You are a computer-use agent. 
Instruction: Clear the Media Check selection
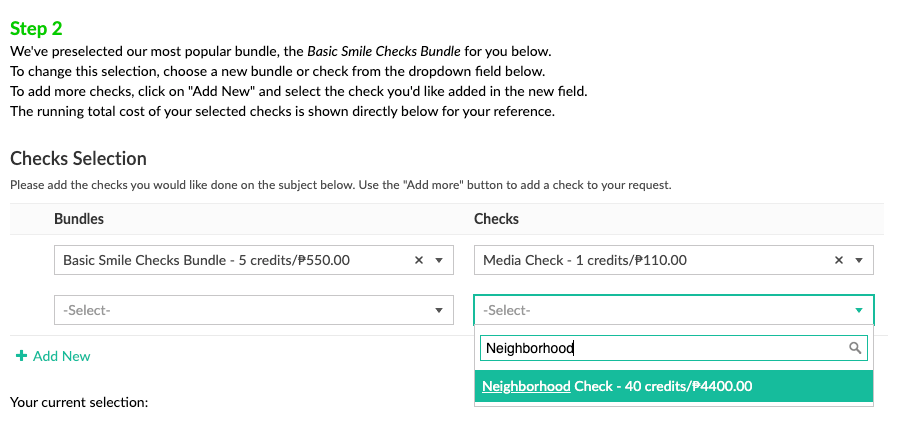pos(839,260)
